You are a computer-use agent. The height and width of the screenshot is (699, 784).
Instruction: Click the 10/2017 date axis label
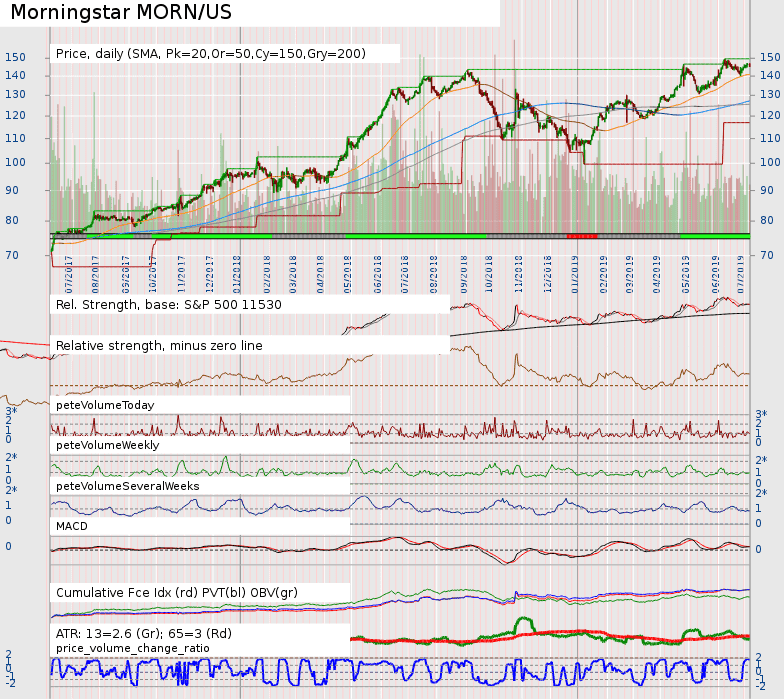coord(152,274)
